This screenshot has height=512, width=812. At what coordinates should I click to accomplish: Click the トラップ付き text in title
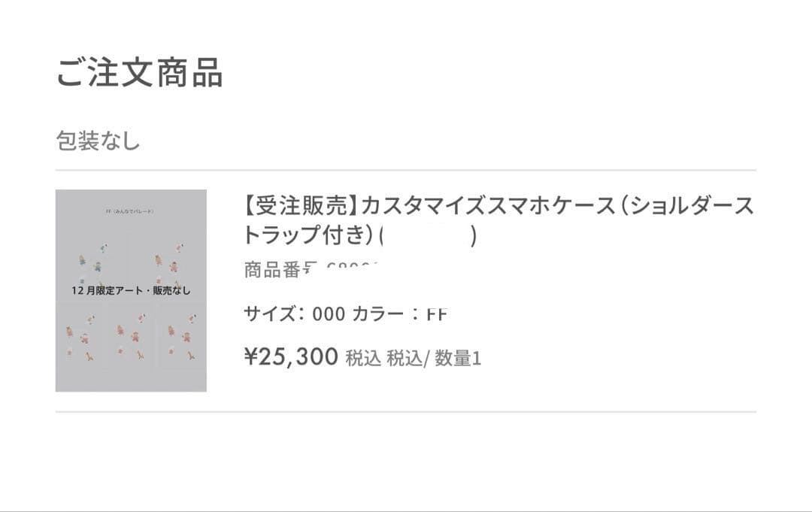pos(308,236)
